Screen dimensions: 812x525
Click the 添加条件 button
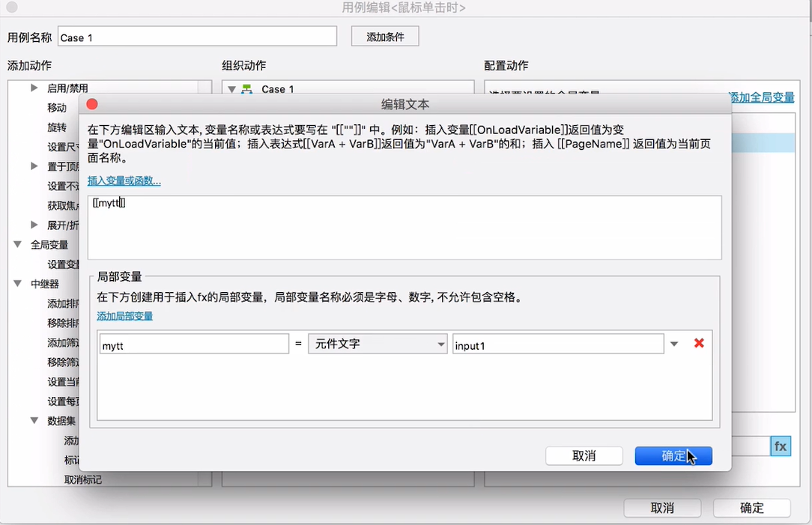385,37
